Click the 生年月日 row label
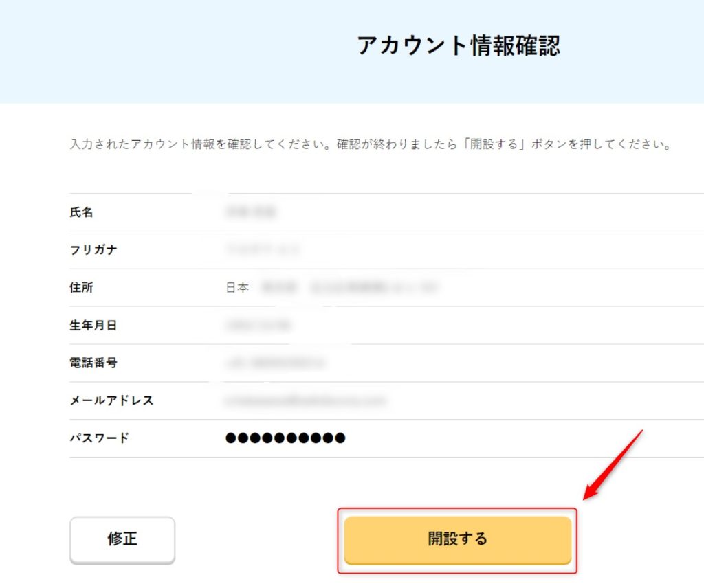Image resolution: width=704 pixels, height=588 pixels. (93, 326)
